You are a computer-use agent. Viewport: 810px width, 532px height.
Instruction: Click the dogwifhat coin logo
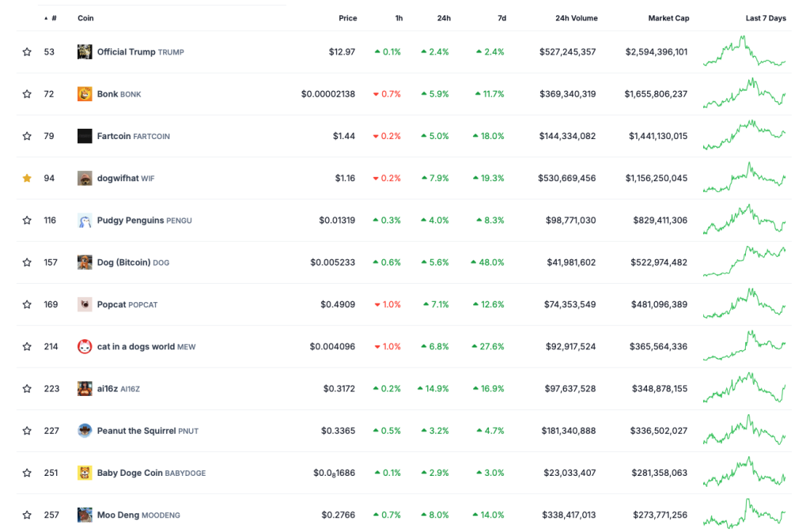pyautogui.click(x=85, y=178)
